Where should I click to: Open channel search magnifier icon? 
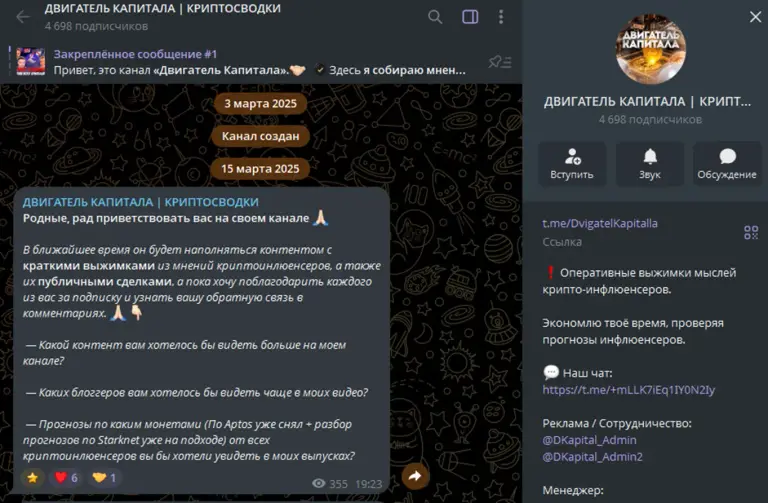coord(435,17)
